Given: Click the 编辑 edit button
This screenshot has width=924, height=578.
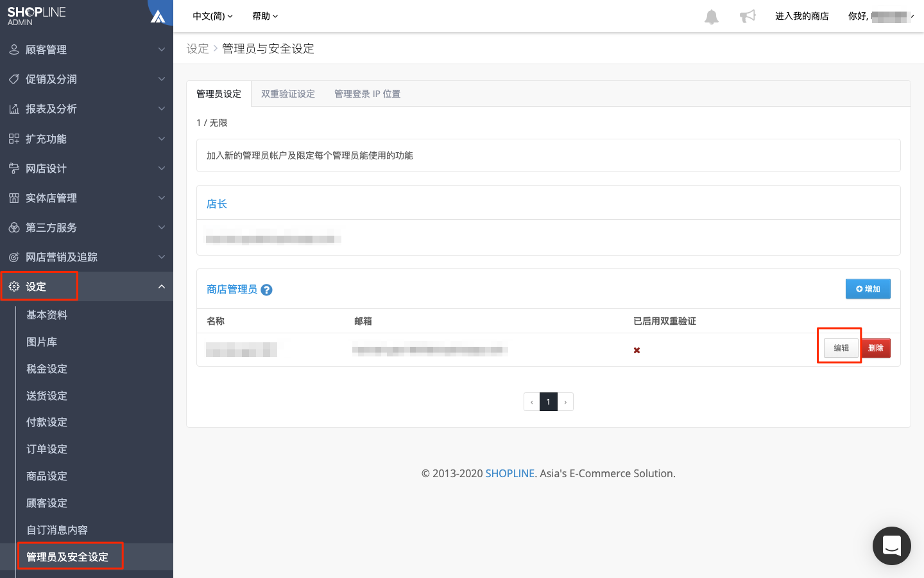Looking at the screenshot, I should click(841, 348).
